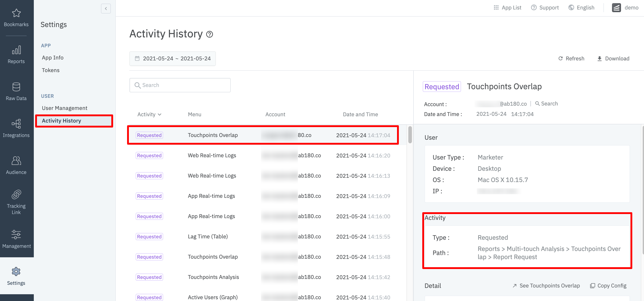644x301 pixels.
Task: Open Tracking Link section
Action: tap(16, 203)
